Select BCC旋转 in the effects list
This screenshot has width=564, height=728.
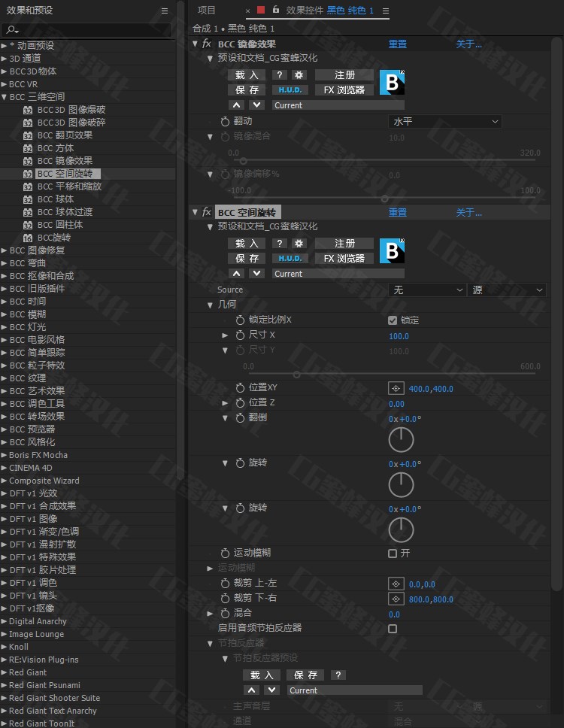tap(54, 238)
